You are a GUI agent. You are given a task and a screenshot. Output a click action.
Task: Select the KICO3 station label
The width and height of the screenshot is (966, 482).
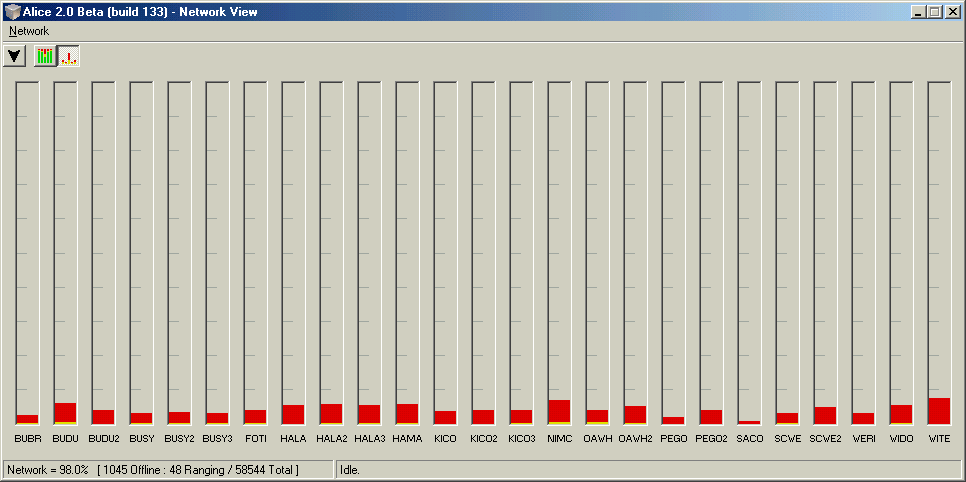tap(521, 438)
